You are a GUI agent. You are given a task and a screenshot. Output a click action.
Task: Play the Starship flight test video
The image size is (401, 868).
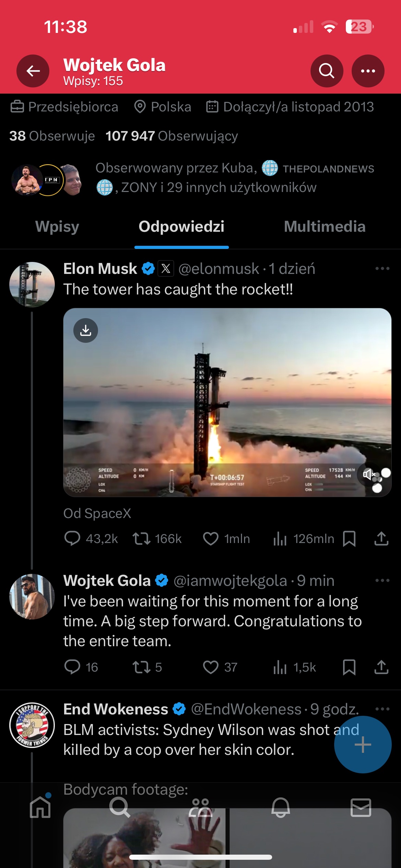coord(227,402)
